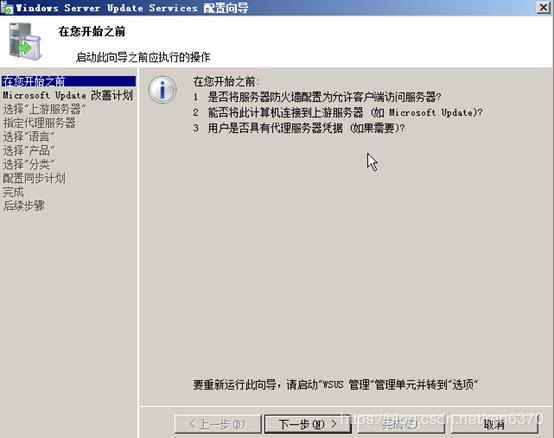Select the 完成 step in sidebar

[13, 192]
